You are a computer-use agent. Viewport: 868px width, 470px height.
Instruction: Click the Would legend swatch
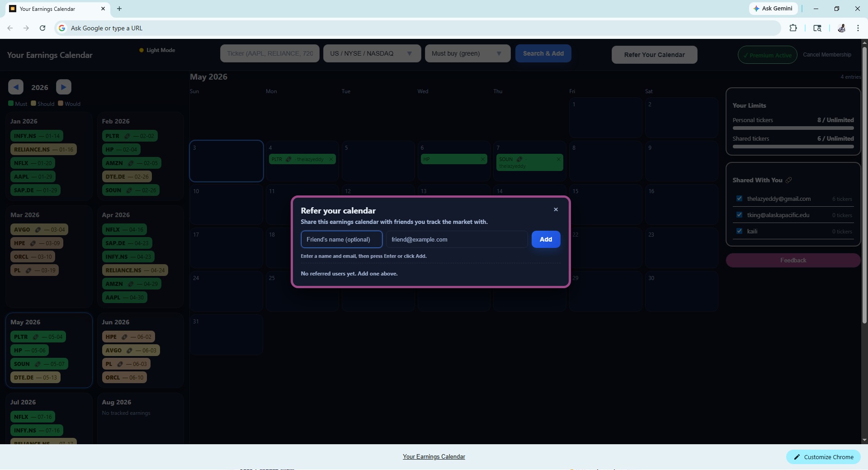click(61, 103)
